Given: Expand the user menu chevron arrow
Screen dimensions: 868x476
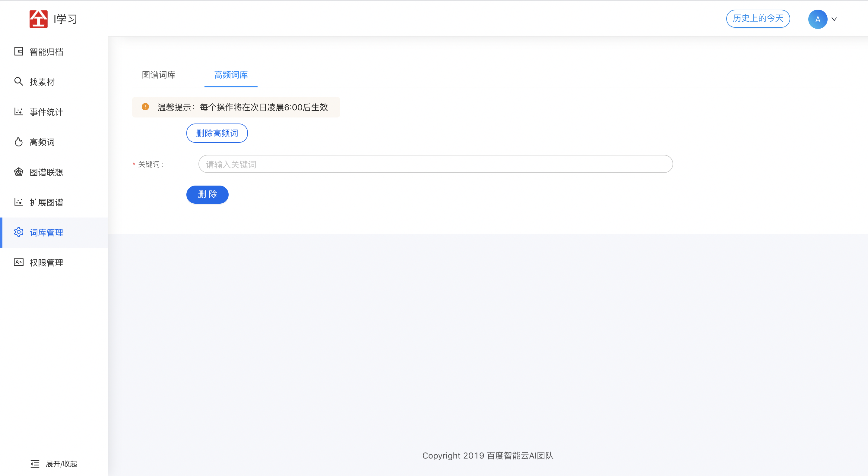Looking at the screenshot, I should click(x=834, y=19).
